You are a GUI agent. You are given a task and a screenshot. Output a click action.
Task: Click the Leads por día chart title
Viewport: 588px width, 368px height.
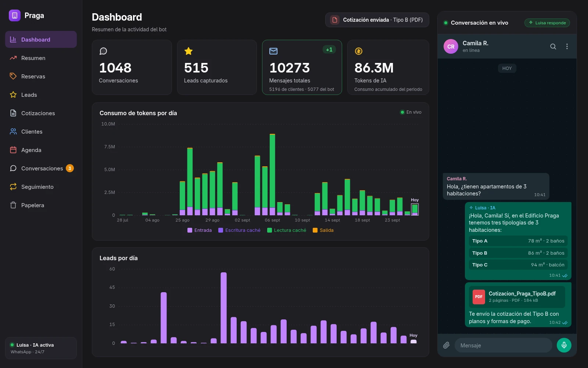tap(119, 258)
